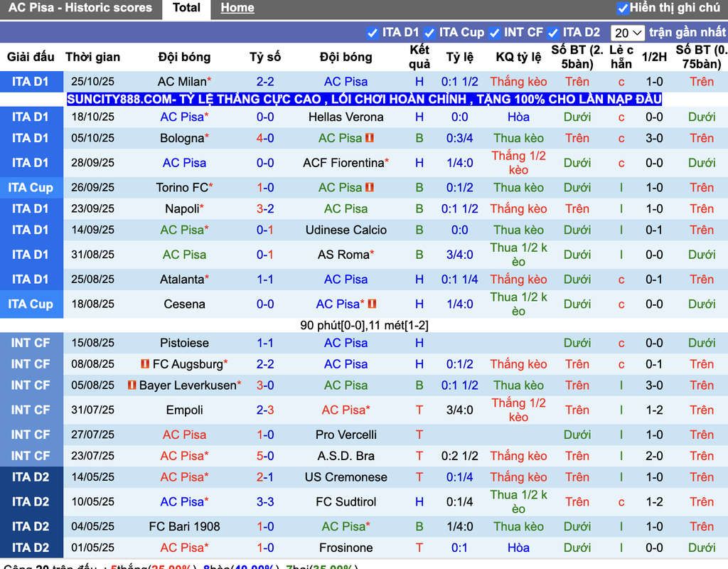Open the 20 recent matches dropdown
Screen dimensions: 728x569
(627, 33)
